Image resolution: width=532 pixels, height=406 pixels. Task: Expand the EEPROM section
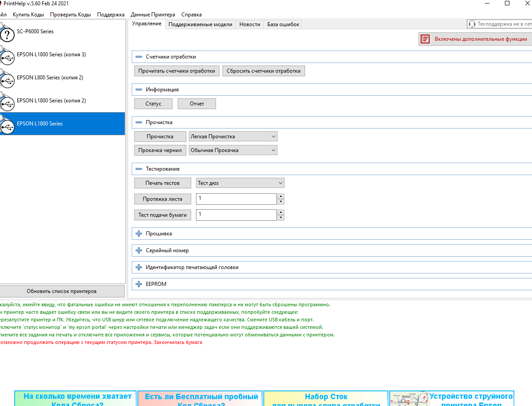pyautogui.click(x=139, y=284)
